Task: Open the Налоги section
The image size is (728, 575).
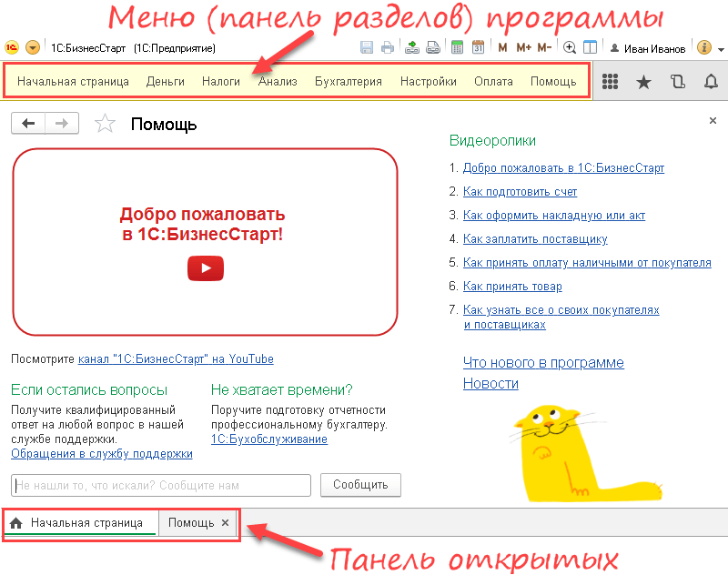Action: coord(221,82)
